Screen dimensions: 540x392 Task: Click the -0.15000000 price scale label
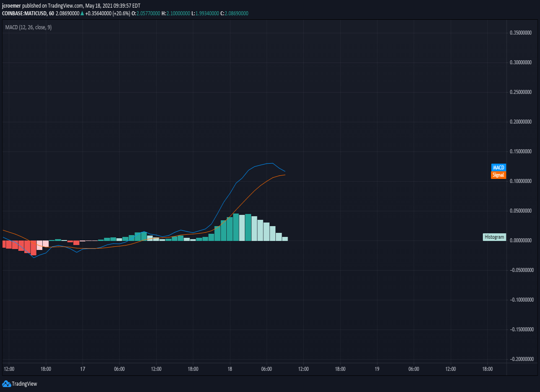pos(522,330)
